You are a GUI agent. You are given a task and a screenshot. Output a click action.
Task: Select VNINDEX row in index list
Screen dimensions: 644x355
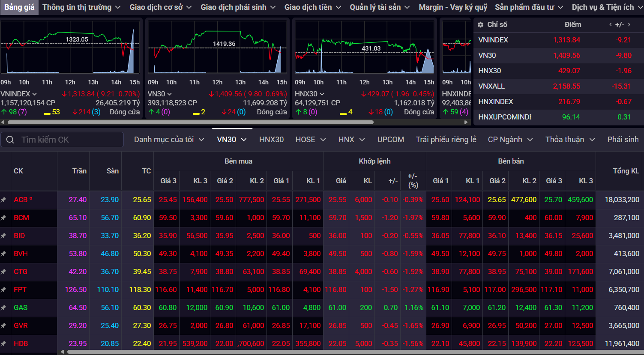(x=558, y=40)
